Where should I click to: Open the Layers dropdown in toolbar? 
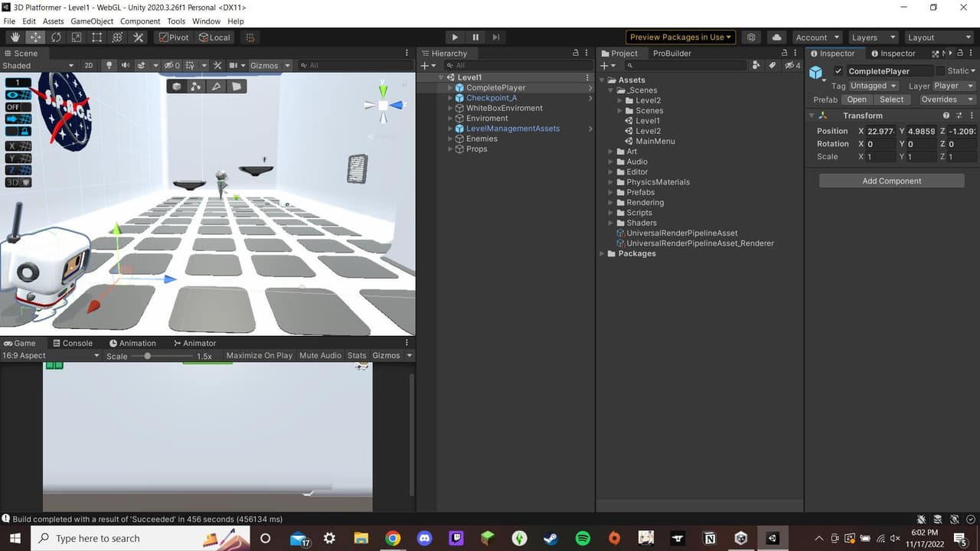pos(871,37)
